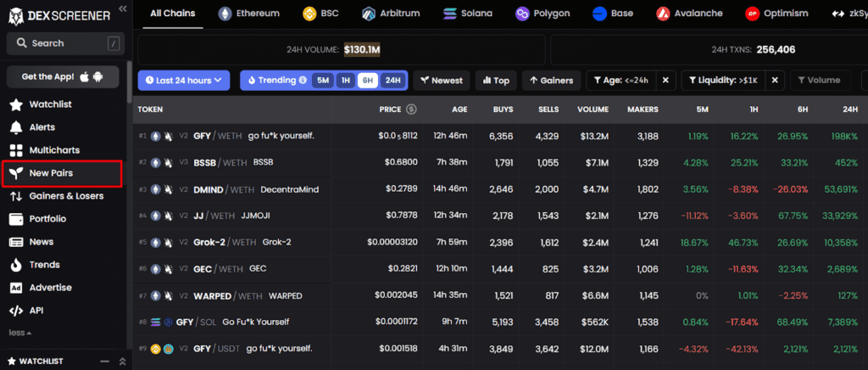This screenshot has width=868, height=370.
Task: Open Watchlist from sidebar
Action: 50,104
